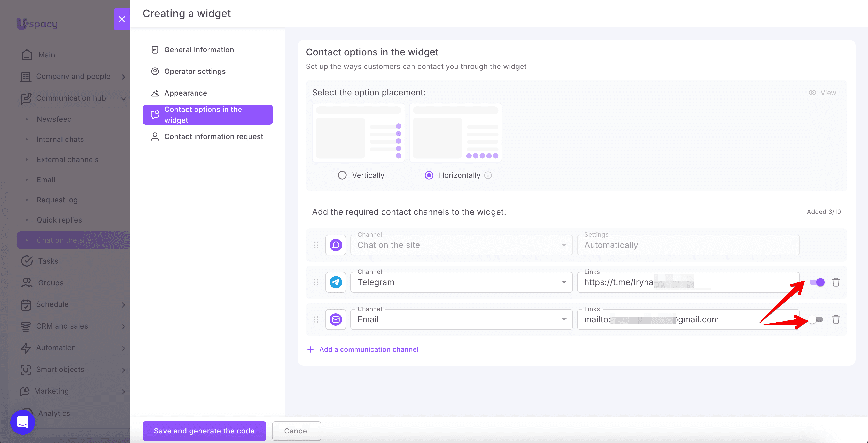Image resolution: width=868 pixels, height=443 pixels.
Task: Go to Operator settings section
Action: (207, 72)
